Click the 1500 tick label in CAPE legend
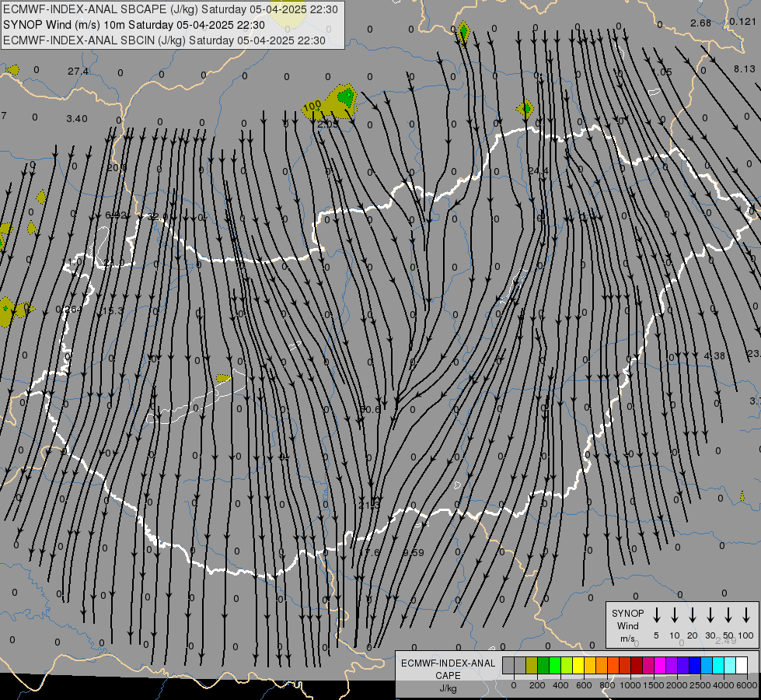761x700 pixels. pos(654,685)
